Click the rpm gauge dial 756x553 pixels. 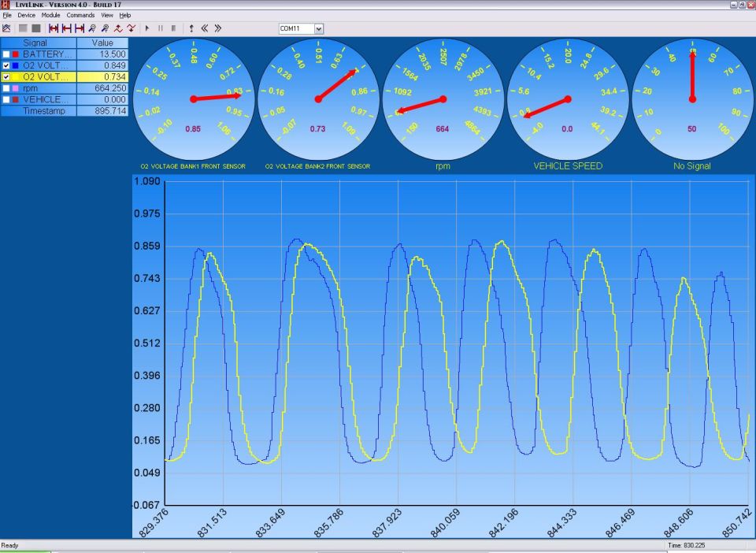443,99
